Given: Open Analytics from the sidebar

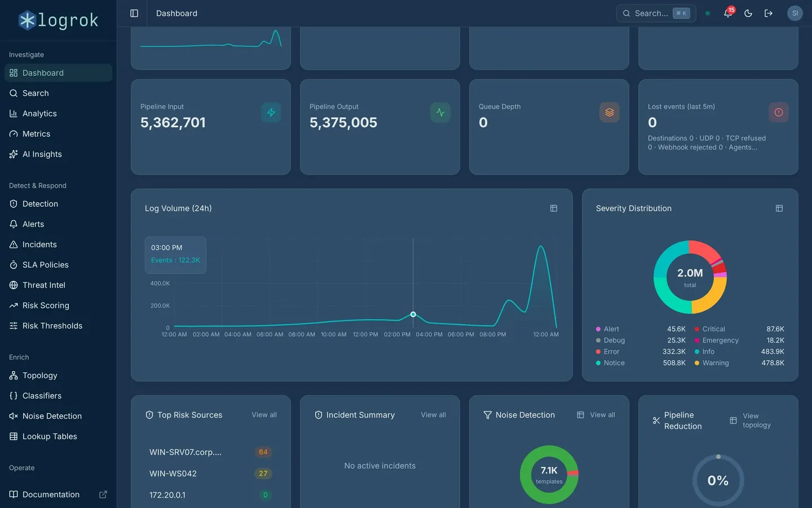Looking at the screenshot, I should coord(59,113).
